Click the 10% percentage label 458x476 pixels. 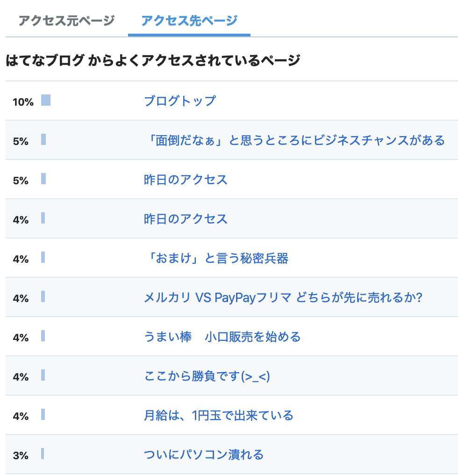[x=23, y=102]
